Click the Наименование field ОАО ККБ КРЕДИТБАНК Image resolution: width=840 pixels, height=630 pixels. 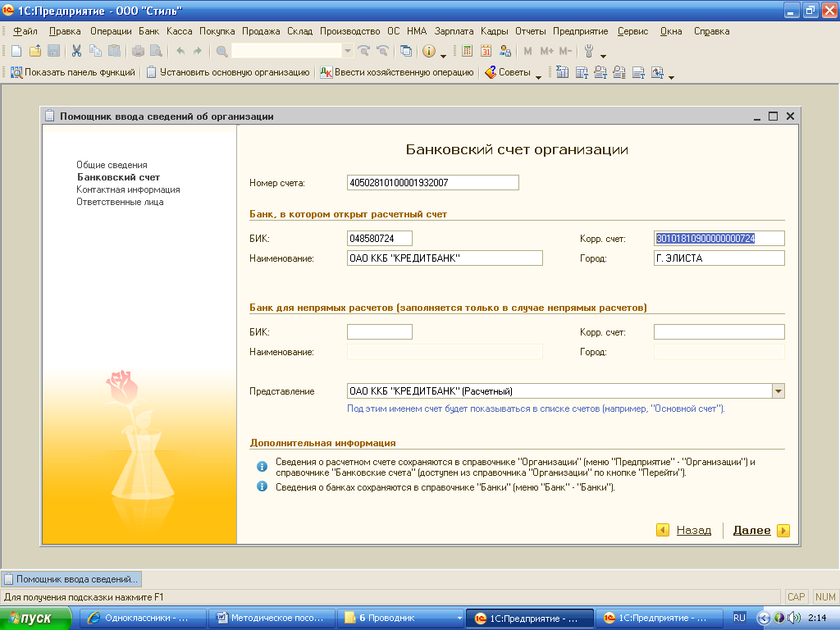(x=445, y=258)
